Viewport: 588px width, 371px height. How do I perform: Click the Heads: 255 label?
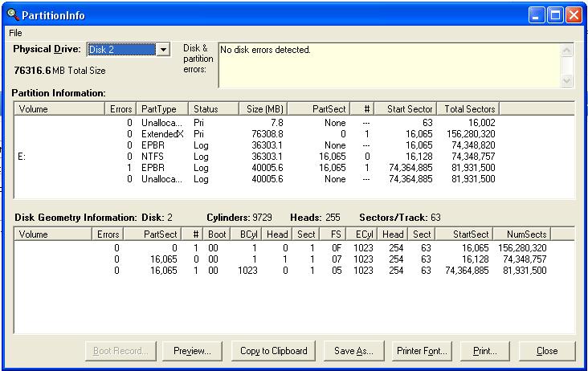(x=315, y=218)
